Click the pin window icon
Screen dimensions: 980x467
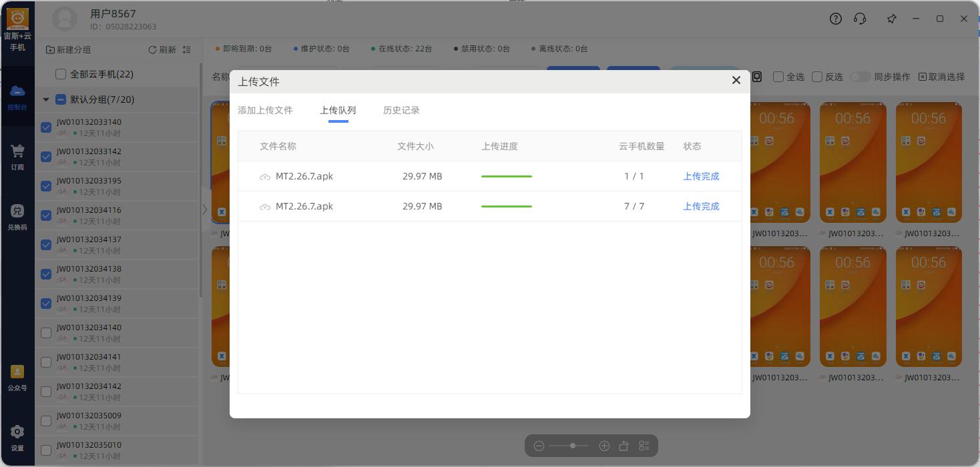click(x=891, y=19)
